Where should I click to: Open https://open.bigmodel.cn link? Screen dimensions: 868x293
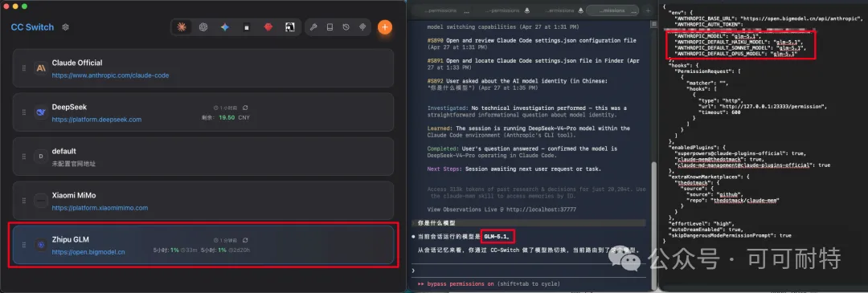point(88,252)
